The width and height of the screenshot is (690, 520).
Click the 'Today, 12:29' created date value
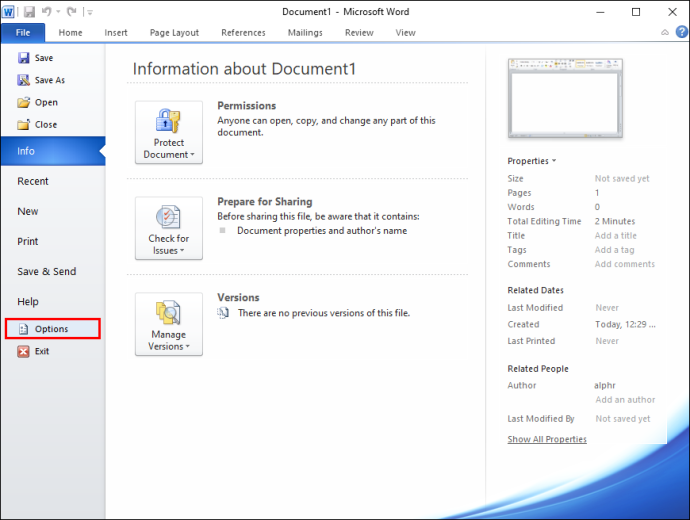click(x=625, y=324)
